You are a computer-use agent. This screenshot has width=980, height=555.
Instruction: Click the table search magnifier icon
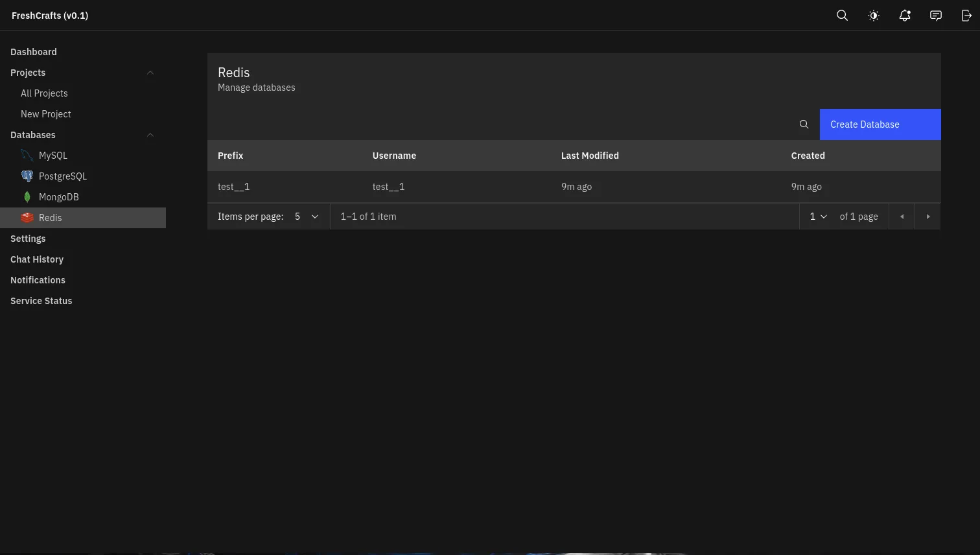pyautogui.click(x=804, y=124)
